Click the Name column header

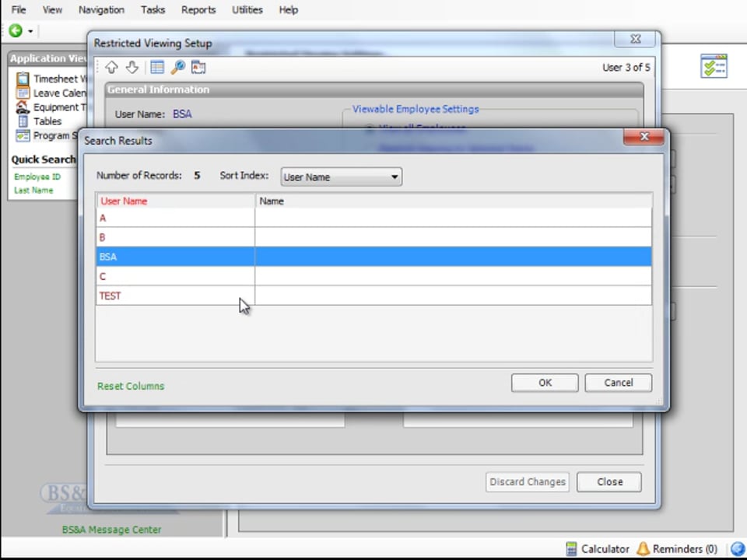click(453, 201)
